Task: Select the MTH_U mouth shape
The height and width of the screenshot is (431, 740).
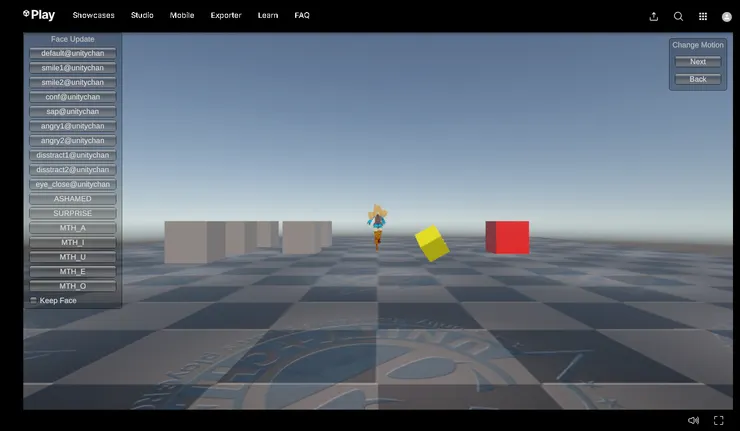Action: 73,257
